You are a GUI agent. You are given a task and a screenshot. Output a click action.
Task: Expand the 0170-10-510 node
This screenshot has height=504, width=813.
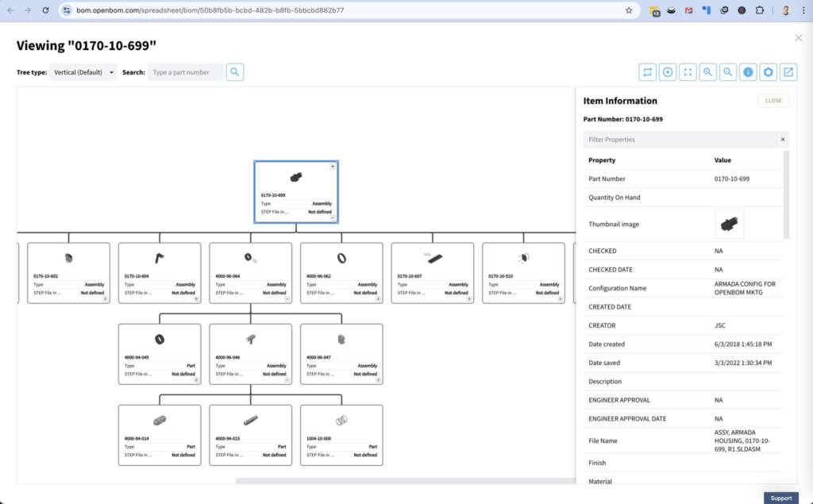561,299
